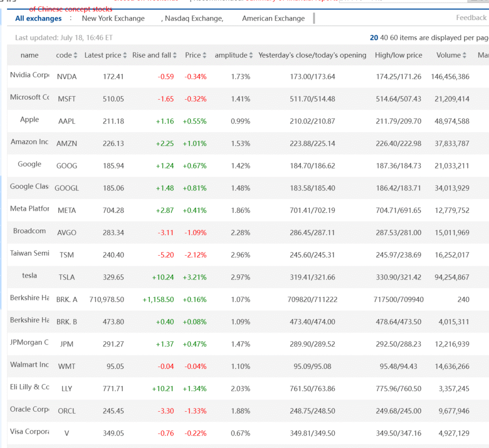Viewport: 489px width, 448px height.
Task: Click the search input field at top
Action: (401, 1)
